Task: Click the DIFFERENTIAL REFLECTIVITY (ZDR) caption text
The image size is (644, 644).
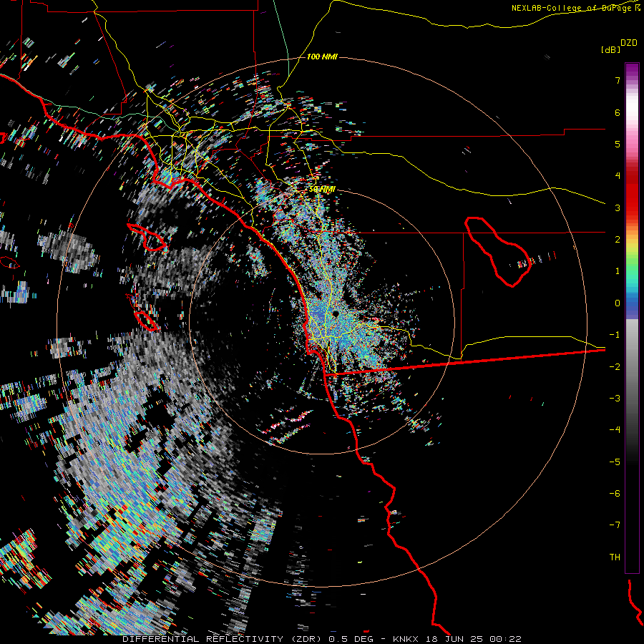Action: pyautogui.click(x=223, y=639)
